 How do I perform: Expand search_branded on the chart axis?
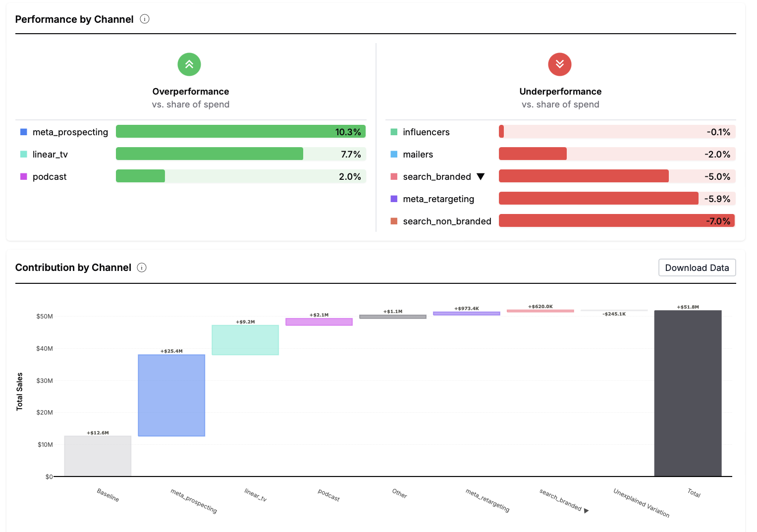(x=586, y=511)
